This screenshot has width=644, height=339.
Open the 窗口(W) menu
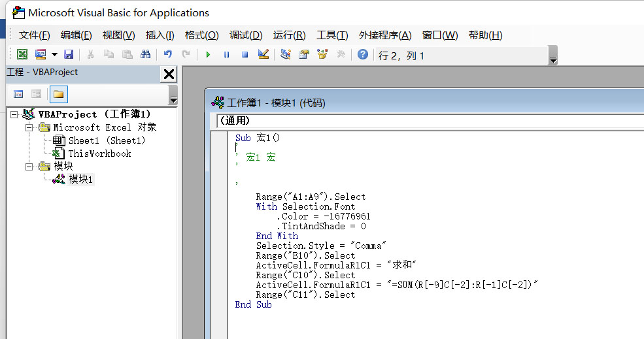click(x=440, y=35)
